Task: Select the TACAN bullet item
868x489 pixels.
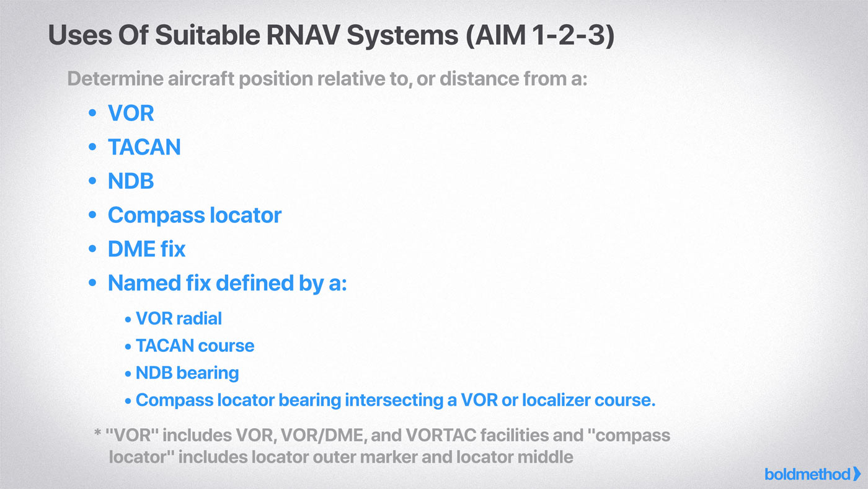Action: click(144, 147)
